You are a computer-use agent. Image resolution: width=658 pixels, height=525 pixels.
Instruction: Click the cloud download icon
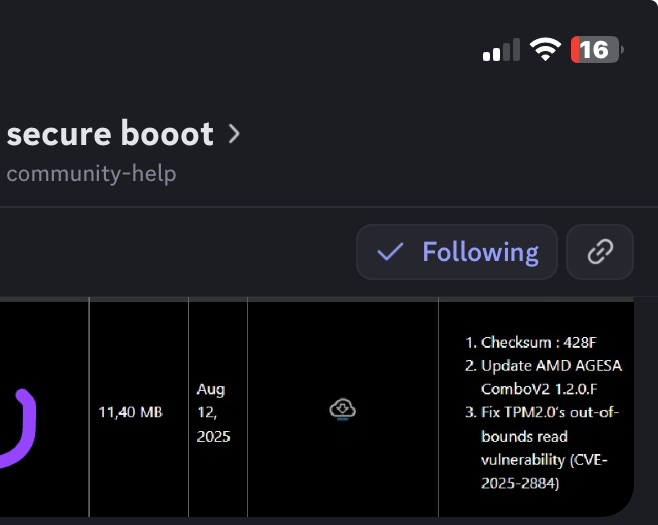[x=343, y=409]
